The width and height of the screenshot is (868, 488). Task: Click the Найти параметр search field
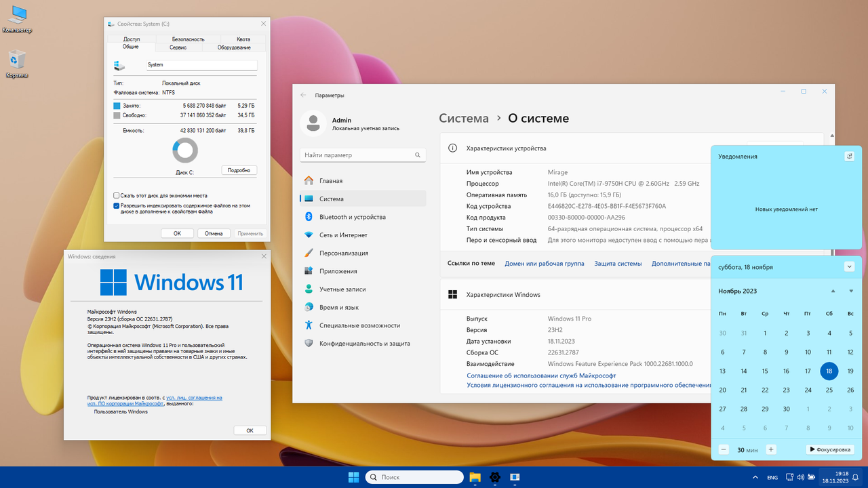pyautogui.click(x=363, y=155)
